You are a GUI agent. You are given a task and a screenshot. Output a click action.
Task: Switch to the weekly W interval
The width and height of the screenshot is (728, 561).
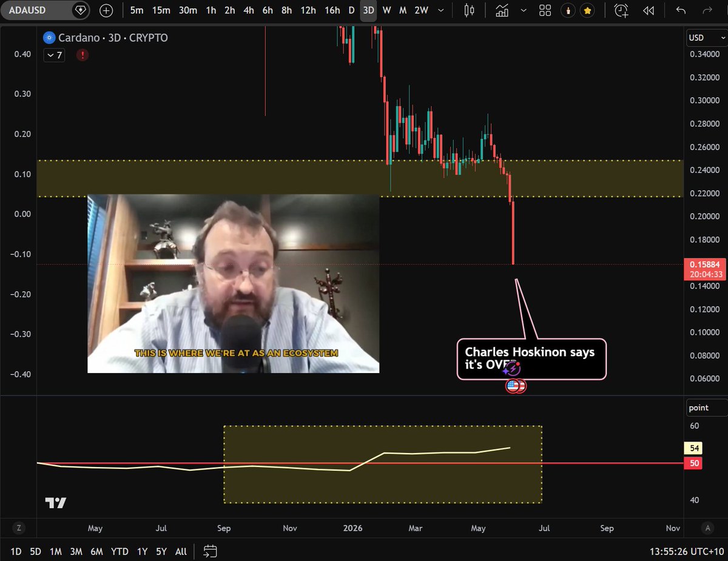click(x=386, y=10)
